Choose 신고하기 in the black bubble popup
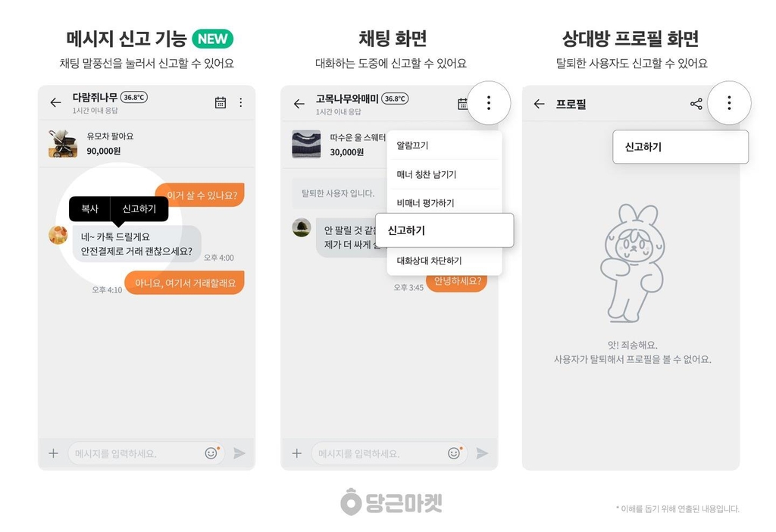Image resolution: width=776 pixels, height=532 pixels. (139, 209)
